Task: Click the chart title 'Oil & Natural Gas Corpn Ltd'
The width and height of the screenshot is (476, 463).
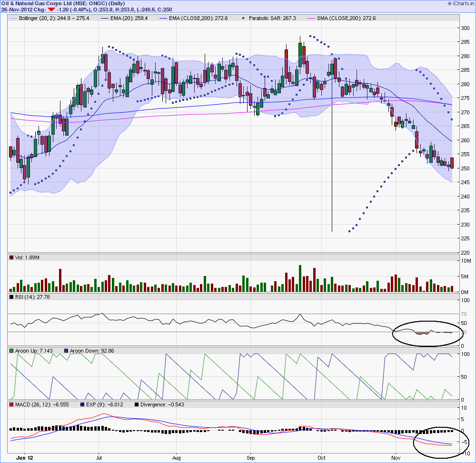Action: point(37,4)
